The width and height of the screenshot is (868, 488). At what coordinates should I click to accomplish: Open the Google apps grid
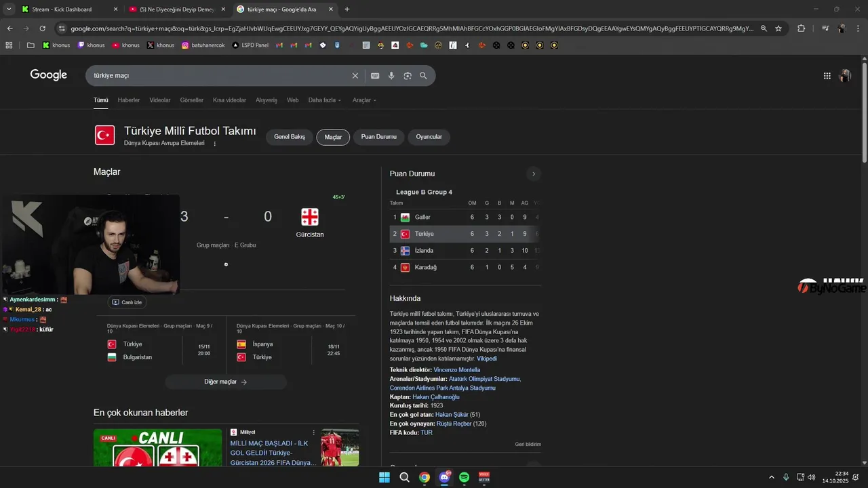(827, 76)
